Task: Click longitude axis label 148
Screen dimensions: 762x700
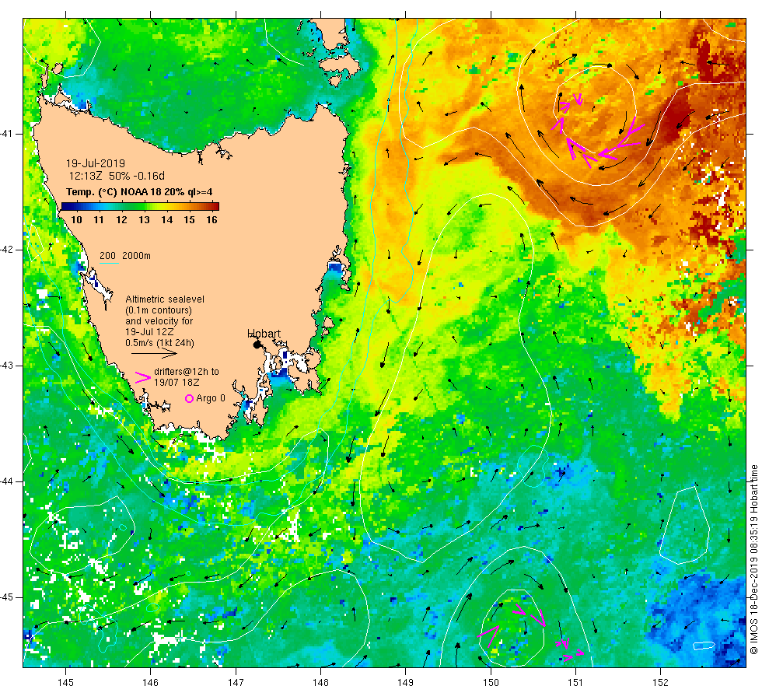Action: pyautogui.click(x=320, y=683)
